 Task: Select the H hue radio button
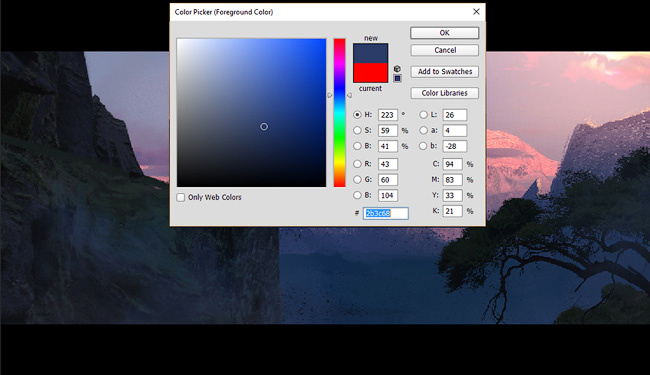pos(357,115)
